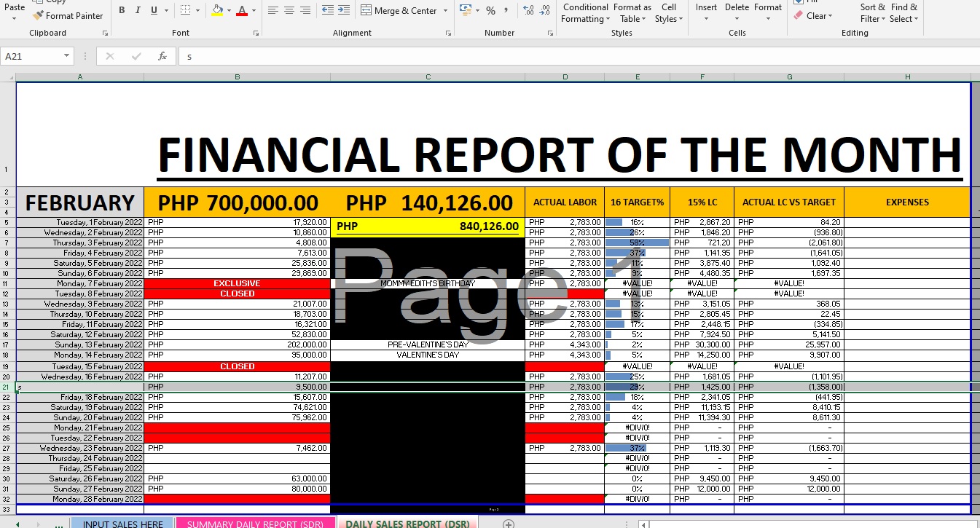980x528 pixels.
Task: Open the Merge & Center dropdown arrow
Action: click(x=444, y=11)
